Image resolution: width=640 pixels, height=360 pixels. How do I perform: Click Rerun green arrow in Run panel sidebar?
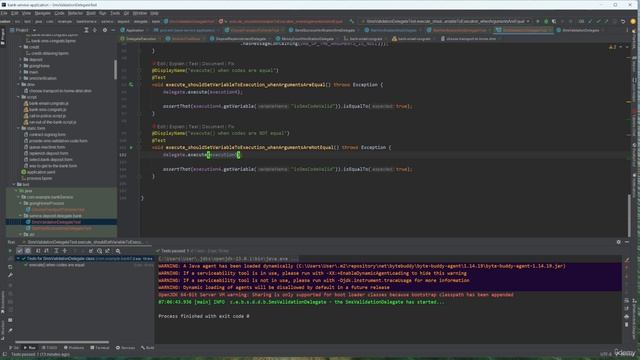pos(10,251)
